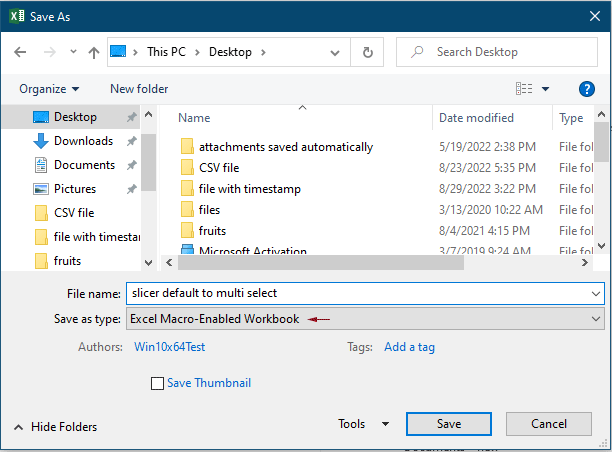Change view layout using view icon
The width and height of the screenshot is (612, 452).
pyautogui.click(x=524, y=89)
